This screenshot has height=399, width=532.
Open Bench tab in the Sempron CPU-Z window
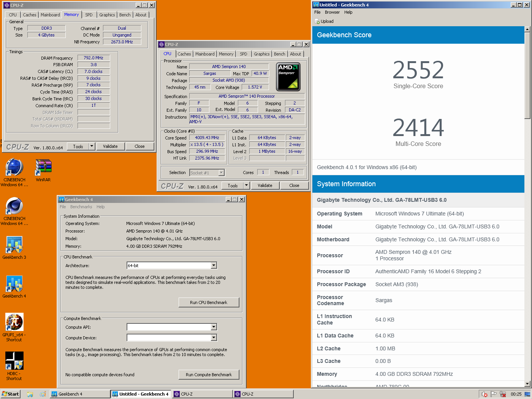click(x=280, y=54)
